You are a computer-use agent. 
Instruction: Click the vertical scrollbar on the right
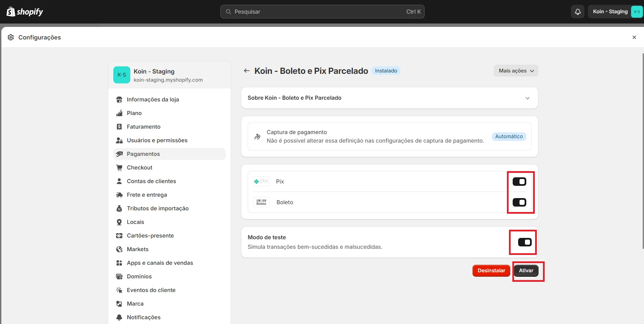pos(643,151)
